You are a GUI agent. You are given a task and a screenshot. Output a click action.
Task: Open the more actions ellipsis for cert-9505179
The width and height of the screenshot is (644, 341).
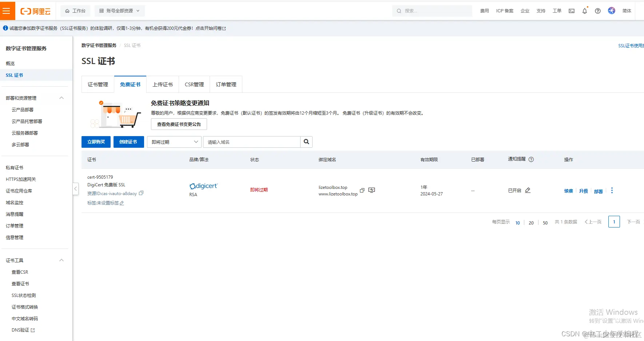tap(612, 190)
